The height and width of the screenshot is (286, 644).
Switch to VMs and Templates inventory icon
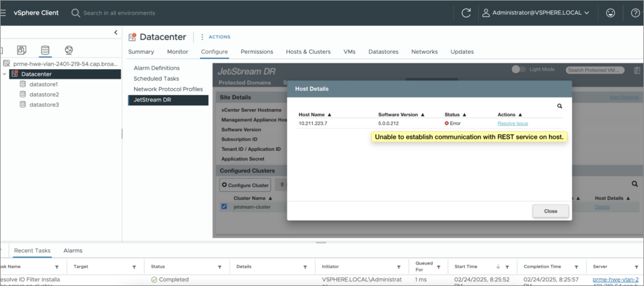(x=22, y=50)
